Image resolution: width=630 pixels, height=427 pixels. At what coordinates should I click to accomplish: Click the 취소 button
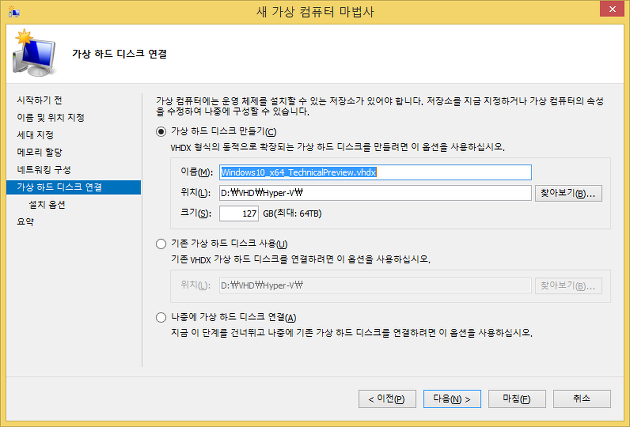pos(582,399)
